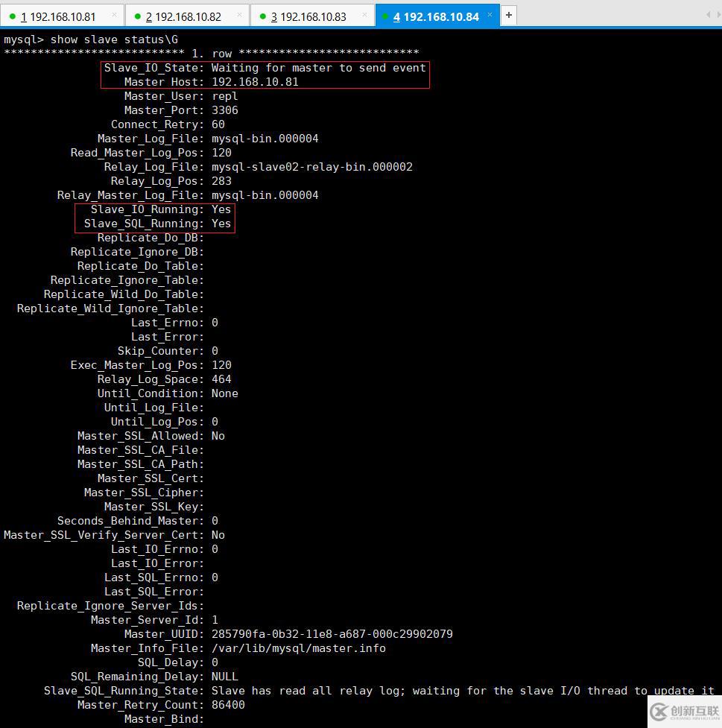Click Master_SSL_Allowed value No
This screenshot has height=728, width=722.
218,436
